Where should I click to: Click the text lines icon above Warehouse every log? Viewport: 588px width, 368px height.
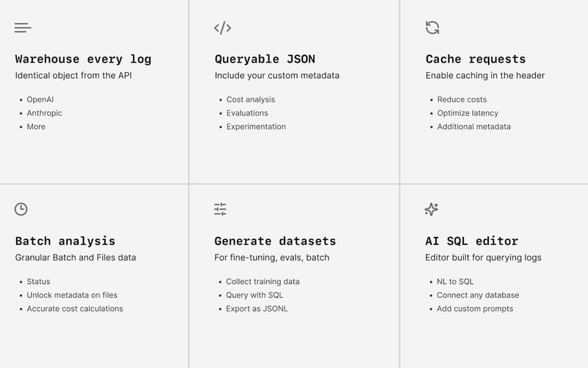point(23,28)
